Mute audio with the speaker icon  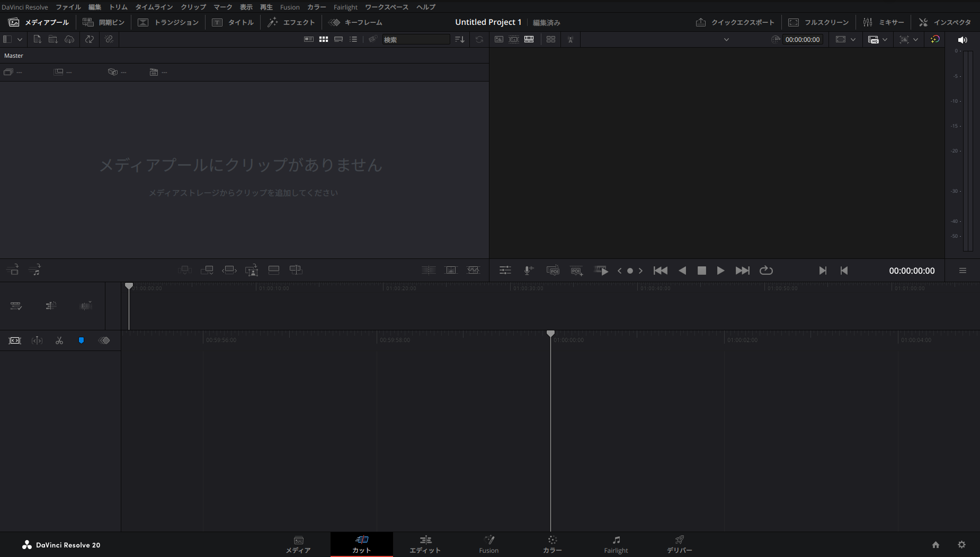coord(963,40)
